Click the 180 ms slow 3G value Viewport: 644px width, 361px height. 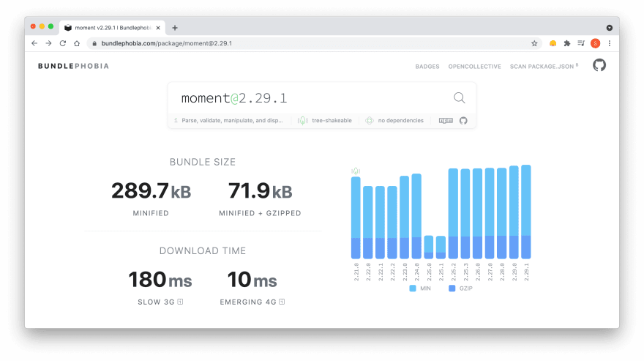[160, 280]
